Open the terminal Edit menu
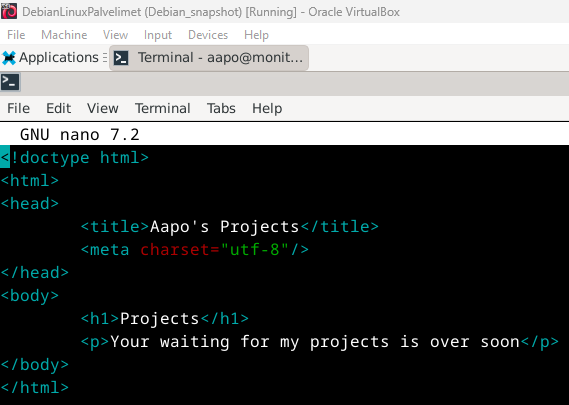This screenshot has height=405, width=569. coord(58,108)
